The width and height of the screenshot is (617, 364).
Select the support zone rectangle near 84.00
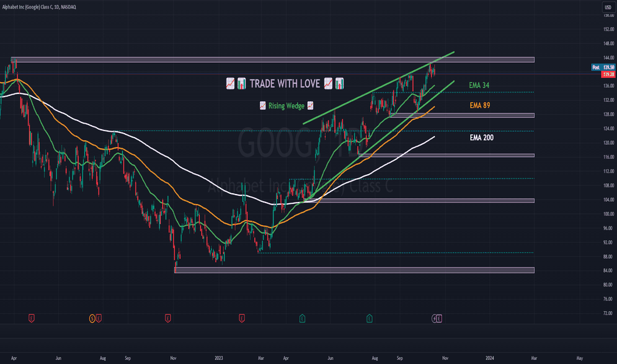point(355,270)
